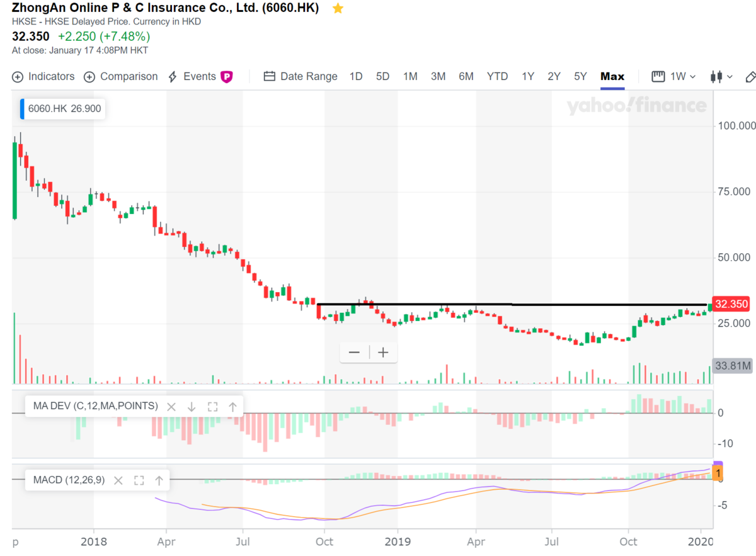Click the 2020 label on time axis
This screenshot has width=756, height=556.
[x=701, y=542]
